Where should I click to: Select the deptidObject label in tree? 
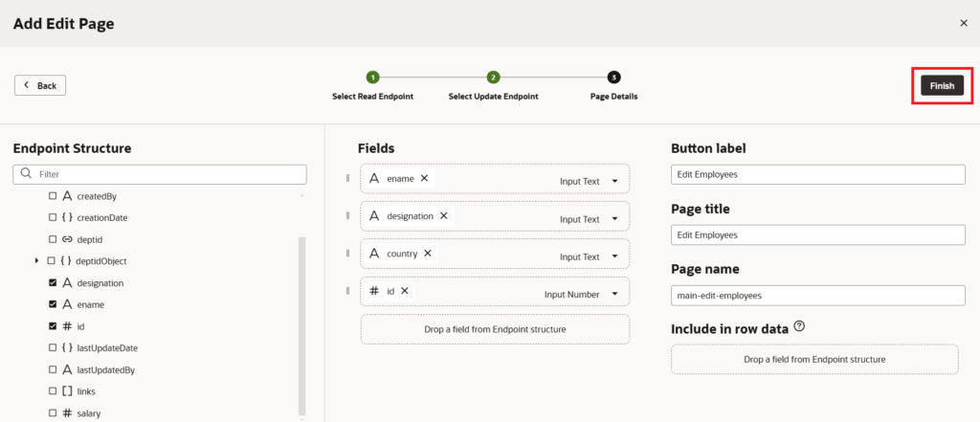pos(101,260)
